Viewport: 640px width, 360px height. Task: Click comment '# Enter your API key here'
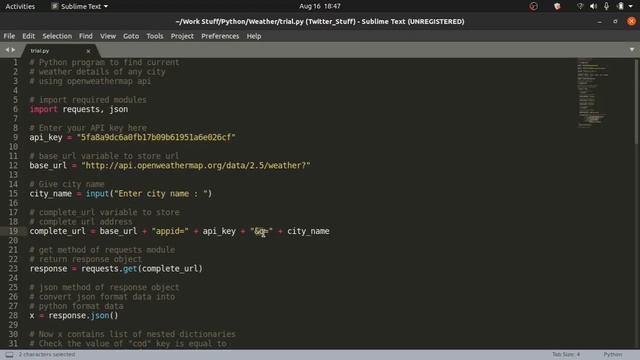click(x=88, y=128)
